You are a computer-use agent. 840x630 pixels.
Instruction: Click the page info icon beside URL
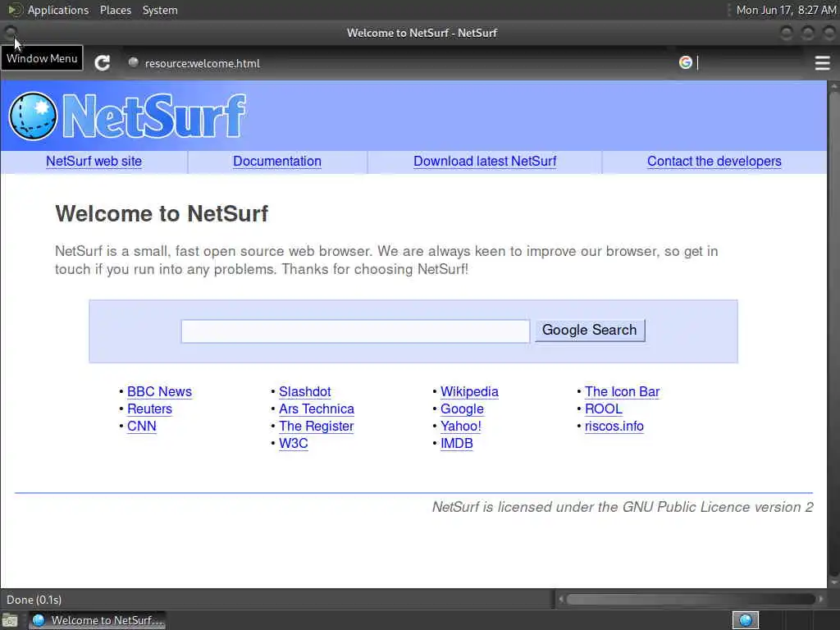pos(134,62)
